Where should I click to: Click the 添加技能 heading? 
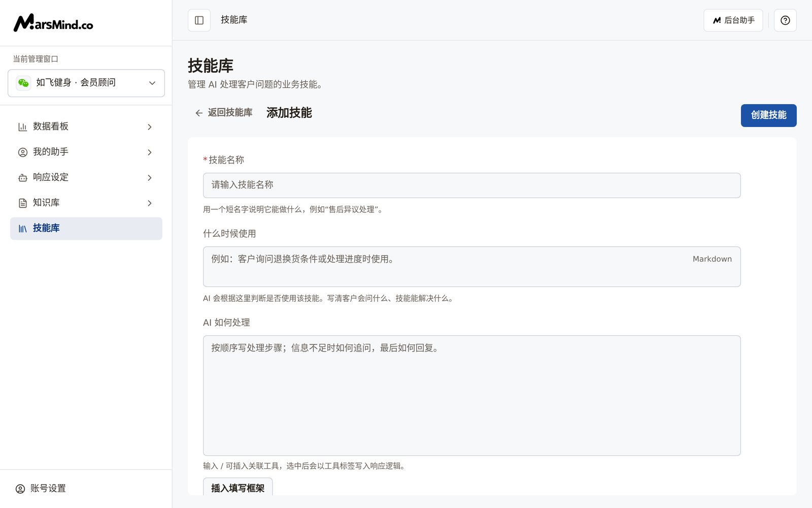289,113
